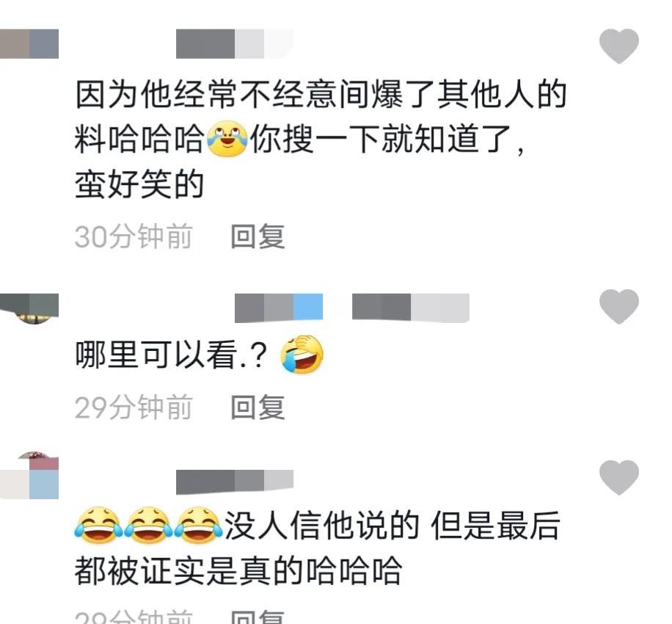The height and width of the screenshot is (624, 672).
Task: Like the comment about 爆料哈哈哈
Action: [618, 46]
